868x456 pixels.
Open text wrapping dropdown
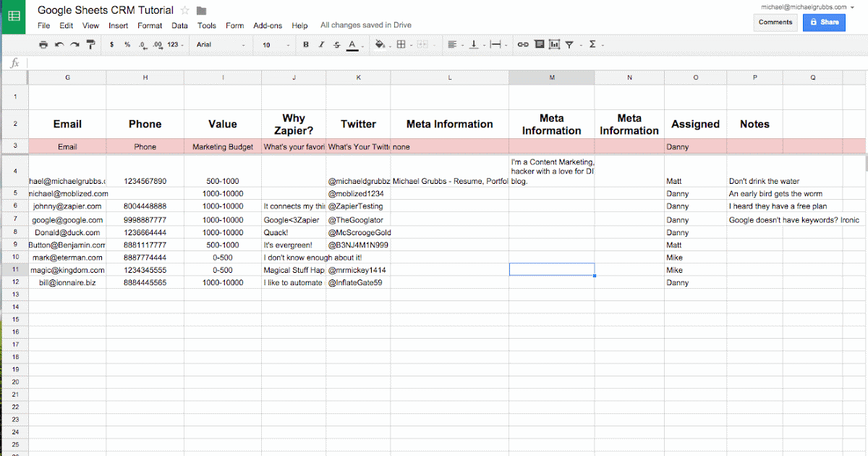pos(497,45)
